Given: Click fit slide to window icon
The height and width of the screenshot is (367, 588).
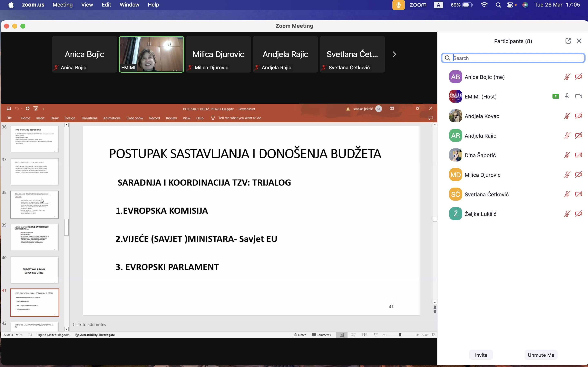Looking at the screenshot, I should (434, 335).
